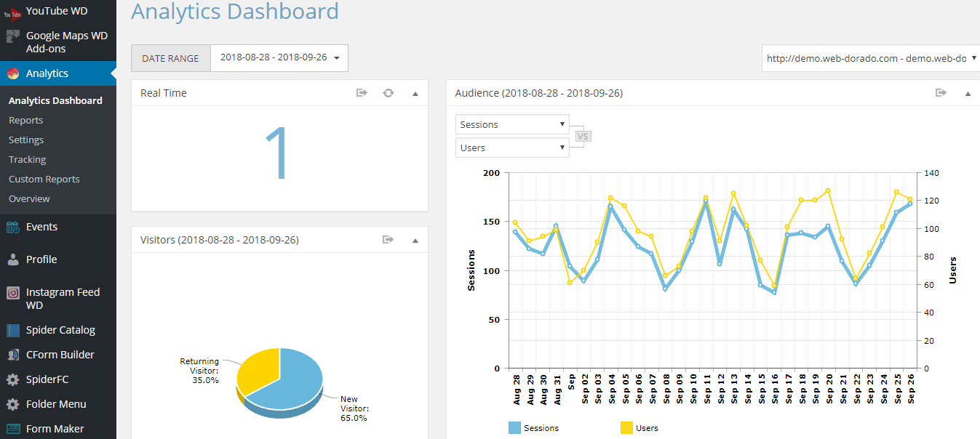
Task: Collapse the Real Time panel
Action: tap(415, 94)
